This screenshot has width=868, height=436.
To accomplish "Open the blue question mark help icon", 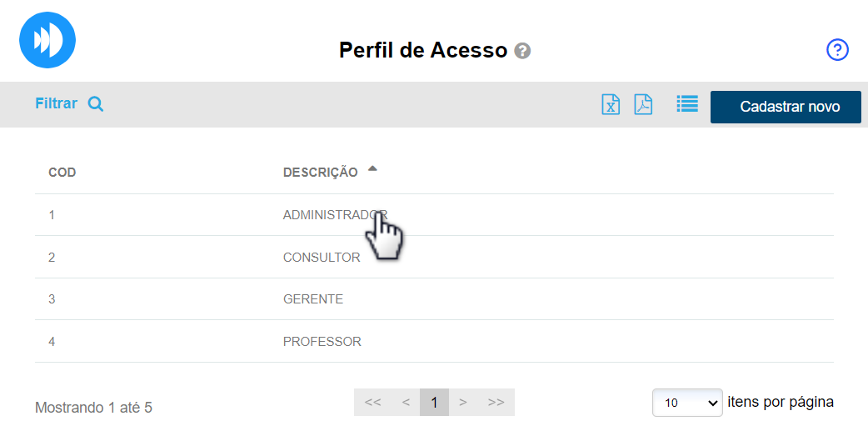I will [837, 50].
